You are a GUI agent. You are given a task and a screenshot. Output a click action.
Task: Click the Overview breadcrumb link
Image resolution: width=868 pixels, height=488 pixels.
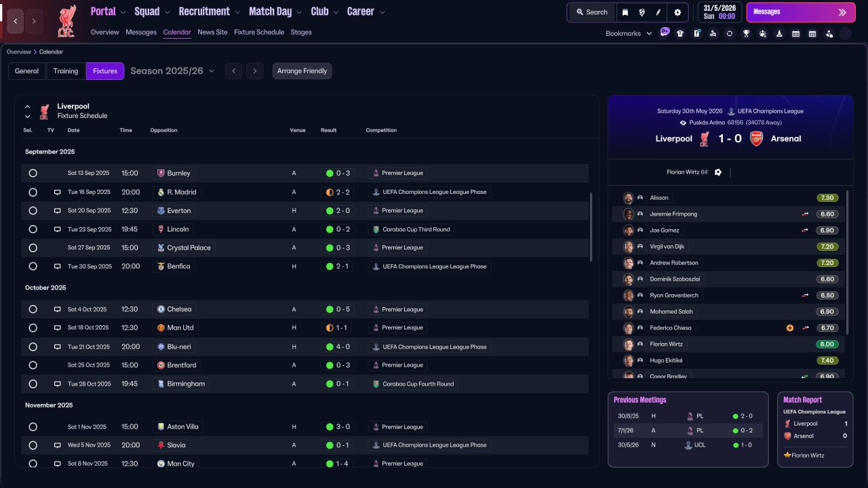coord(19,52)
